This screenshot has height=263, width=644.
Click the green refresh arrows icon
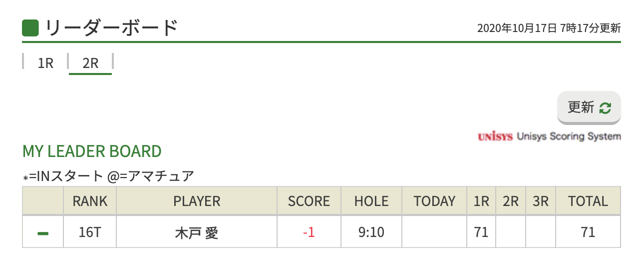[x=605, y=107]
